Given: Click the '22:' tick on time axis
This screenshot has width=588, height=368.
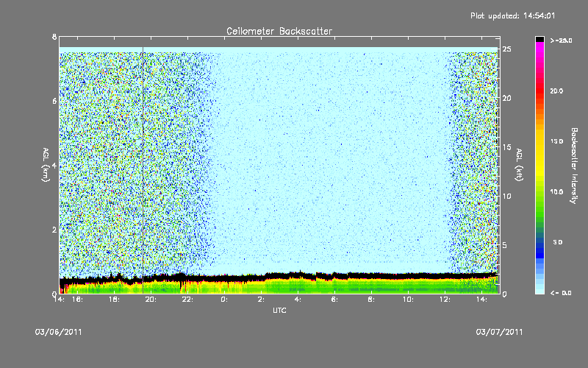Looking at the screenshot, I should coord(187,300).
